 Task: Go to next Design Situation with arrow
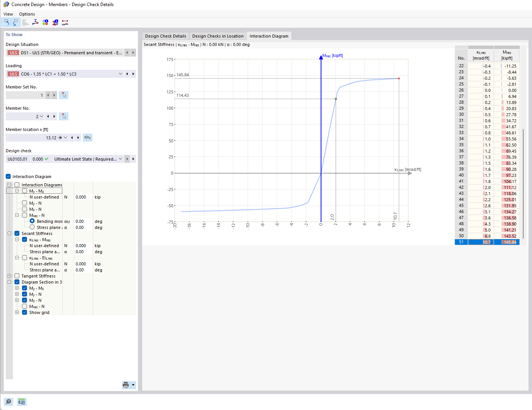pos(133,53)
